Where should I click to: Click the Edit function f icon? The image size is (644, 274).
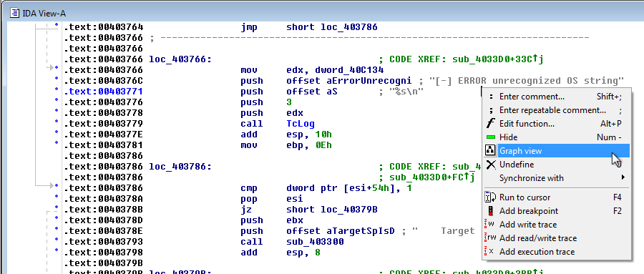click(490, 124)
